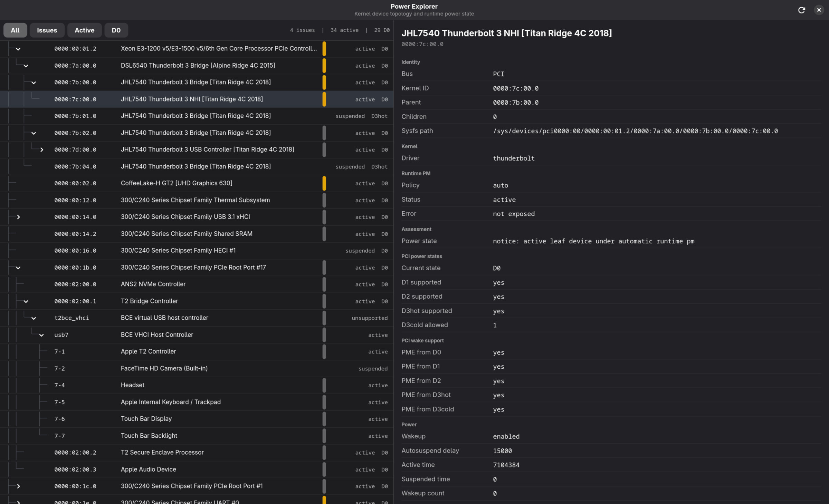Image resolution: width=829 pixels, height=504 pixels.
Task: Close the Power Explorer window
Action: pos(819,10)
